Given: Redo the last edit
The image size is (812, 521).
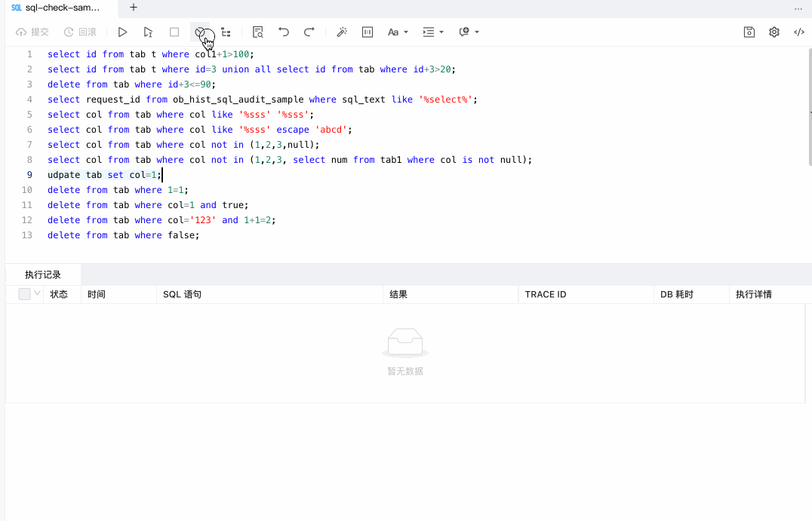Looking at the screenshot, I should (x=309, y=32).
